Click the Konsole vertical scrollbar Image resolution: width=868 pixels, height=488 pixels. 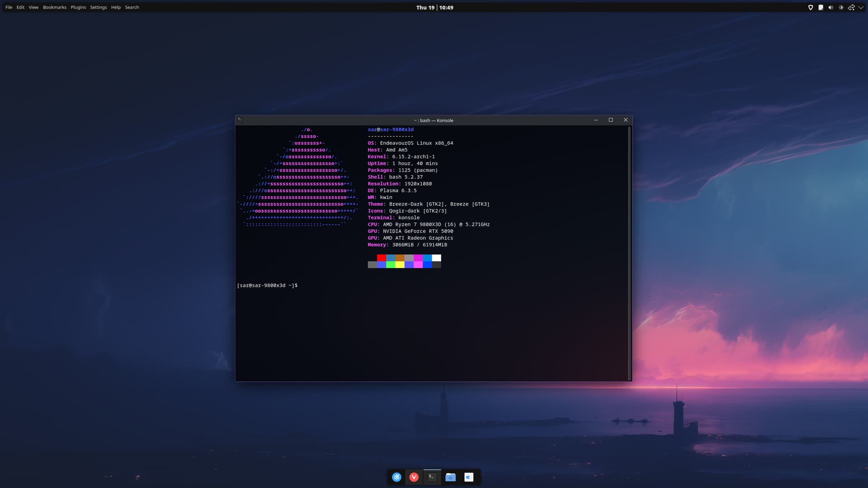pos(629,253)
